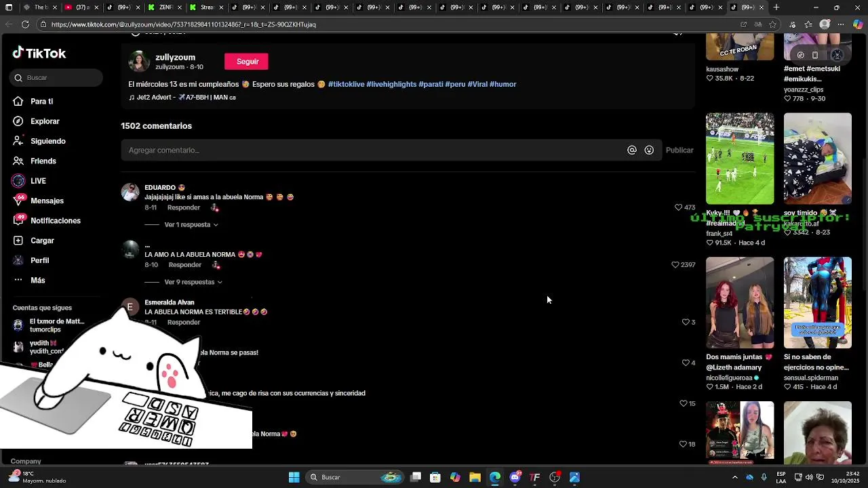
Task: Bookmark this page with the star icon
Action: pyautogui.click(x=772, y=24)
